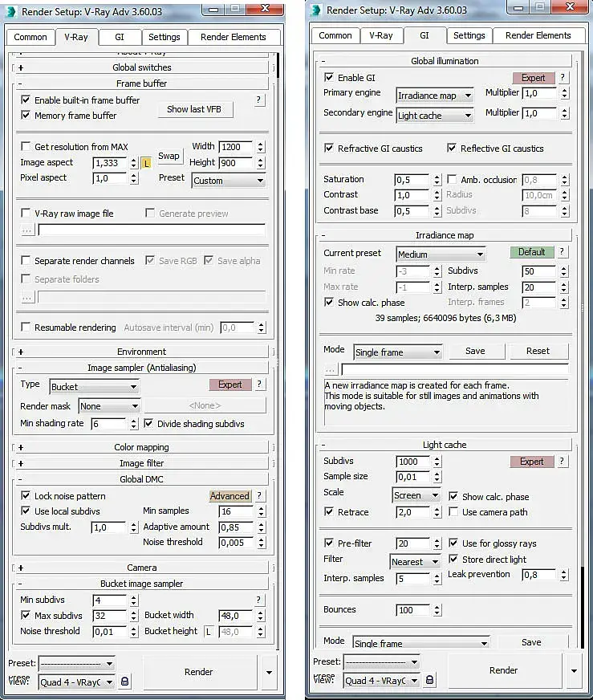Image resolution: width=593 pixels, height=700 pixels.
Task: Expand the Color mapping rollout
Action: point(142,447)
